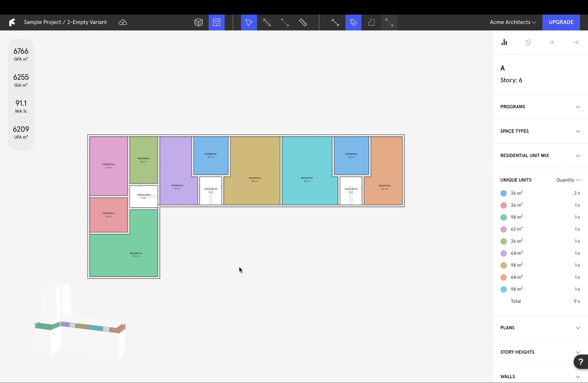Screen dimensions: 588x383
Task: Open Acme Architects account menu
Action: [512, 22]
